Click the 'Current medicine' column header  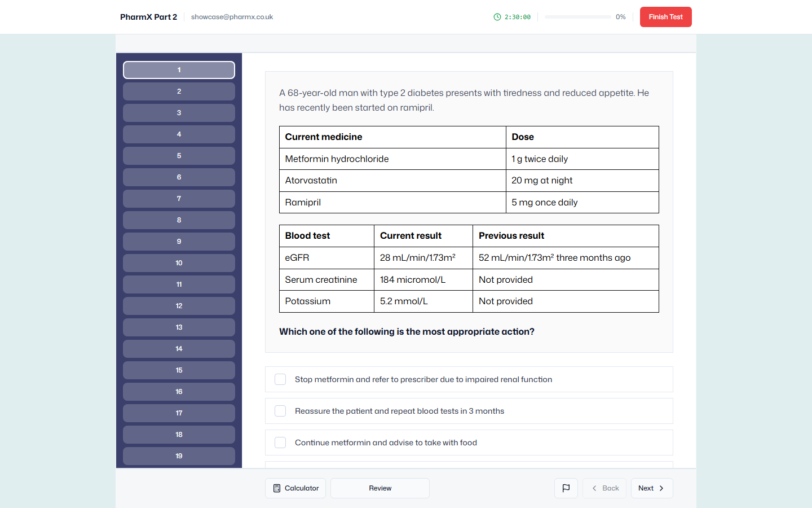coord(392,137)
